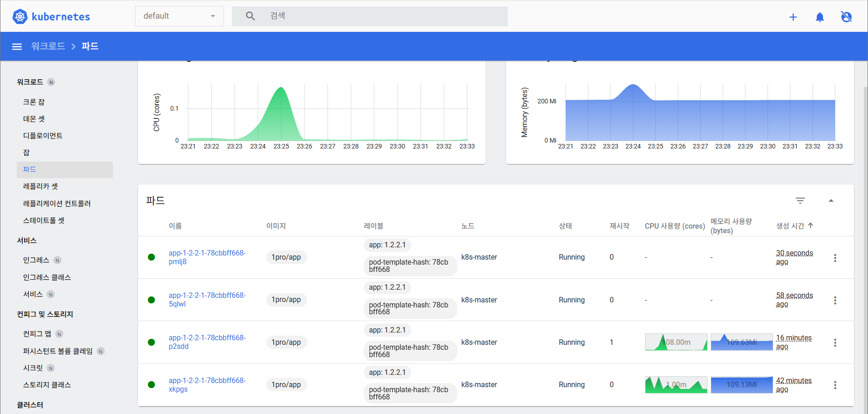
Task: Open pod app-1-2-2-1-78cbbff668-p2sdd link
Action: point(207,342)
